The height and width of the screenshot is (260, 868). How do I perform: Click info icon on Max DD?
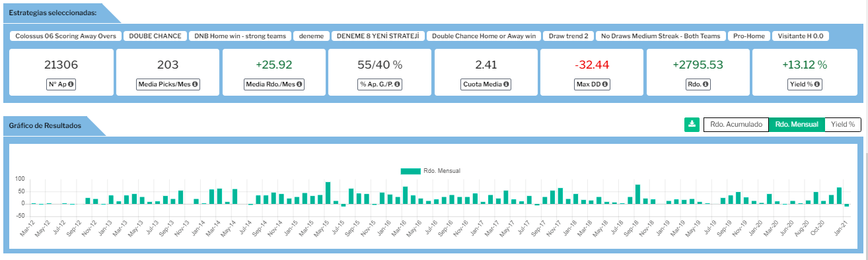pyautogui.click(x=604, y=84)
